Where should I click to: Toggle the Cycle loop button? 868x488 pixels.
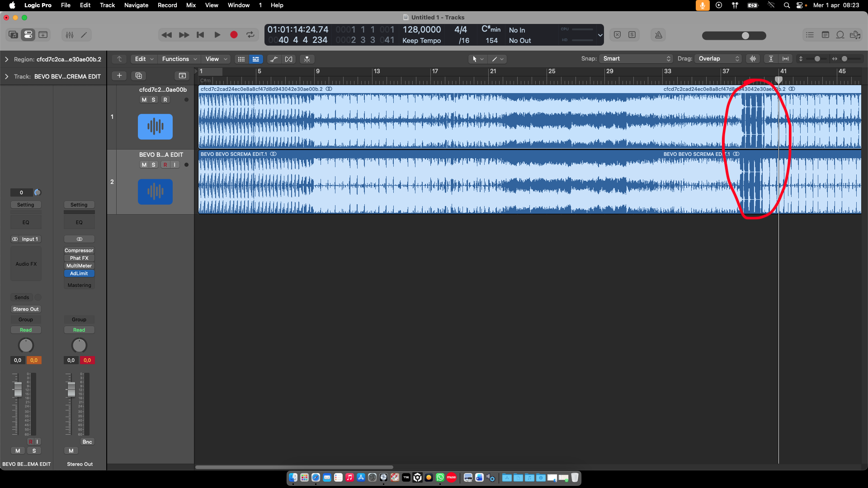click(x=250, y=35)
